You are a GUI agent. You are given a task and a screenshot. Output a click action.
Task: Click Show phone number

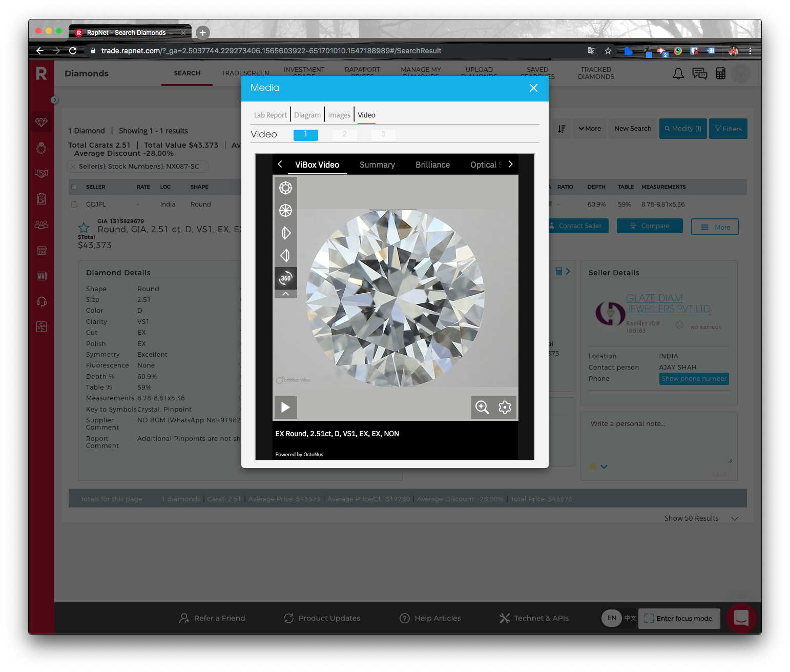point(694,379)
